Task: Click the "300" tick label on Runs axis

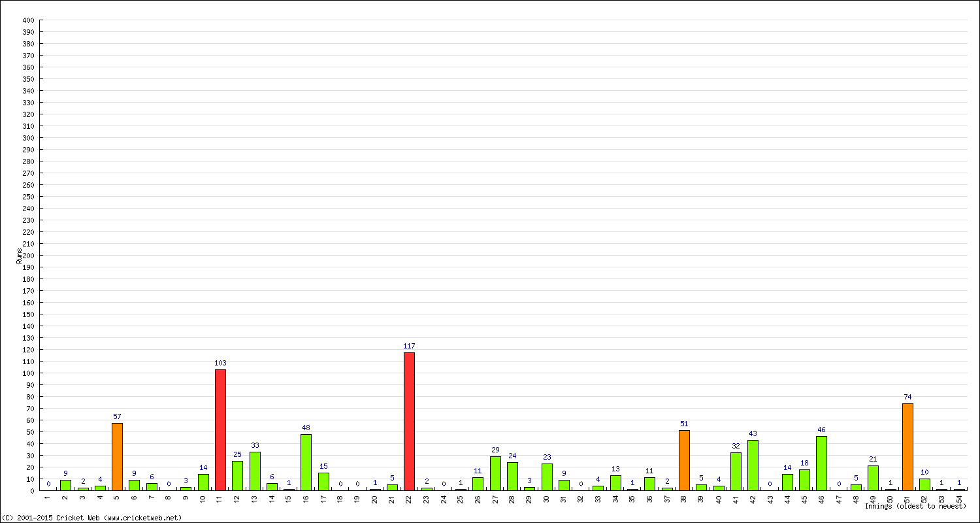Action: 27,138
